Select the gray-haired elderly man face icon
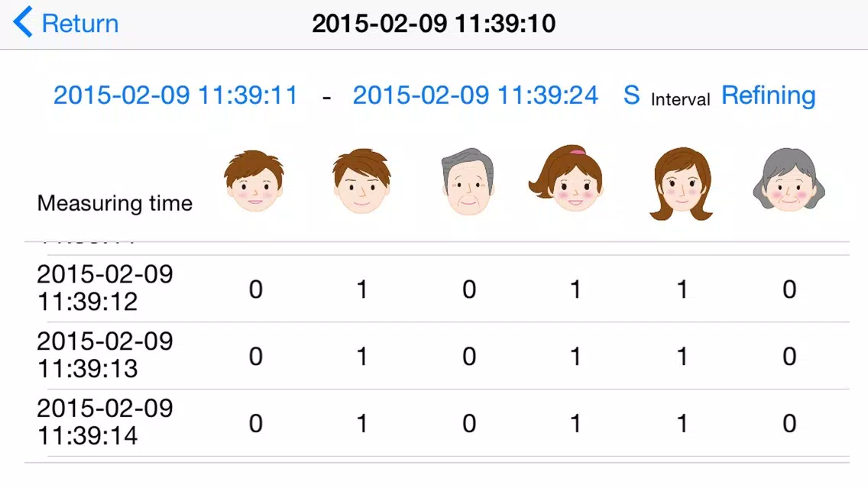Screen dimensions: 868x488 click(x=468, y=182)
